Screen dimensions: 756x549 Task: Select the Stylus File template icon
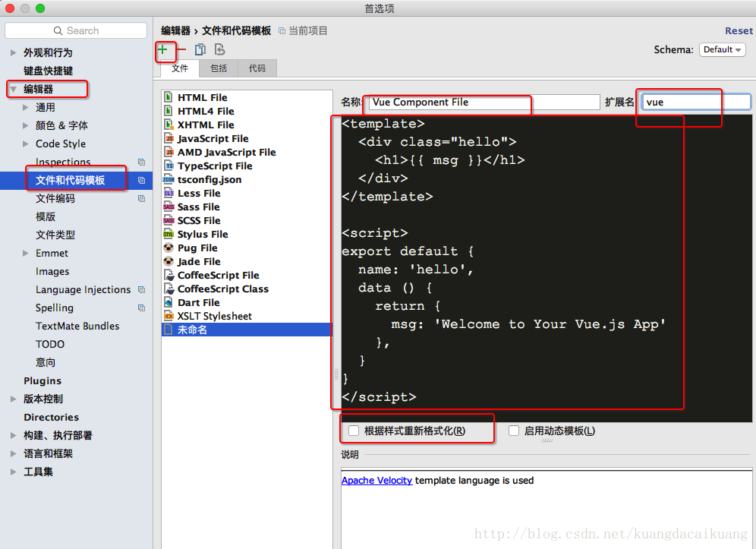(169, 234)
